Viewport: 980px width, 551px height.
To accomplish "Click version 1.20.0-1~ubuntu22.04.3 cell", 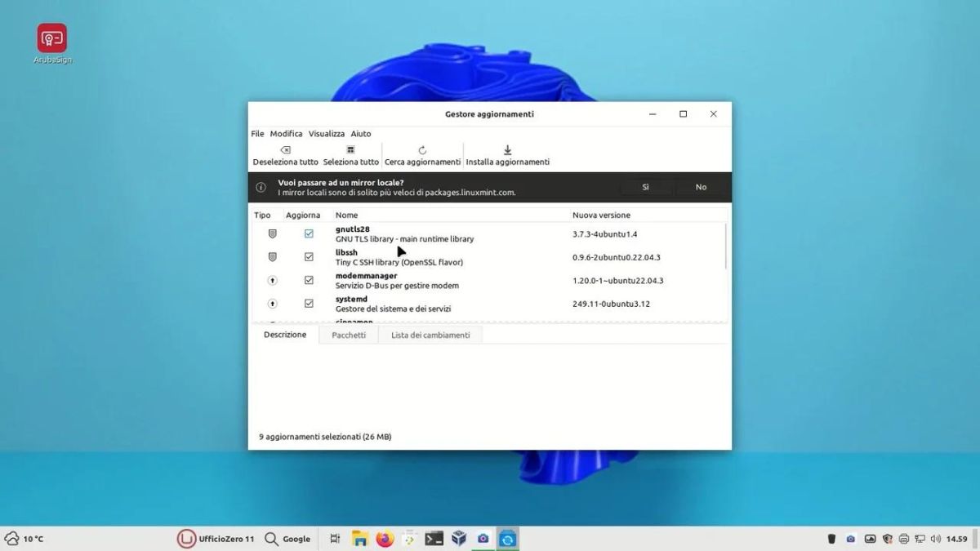I will (x=618, y=281).
